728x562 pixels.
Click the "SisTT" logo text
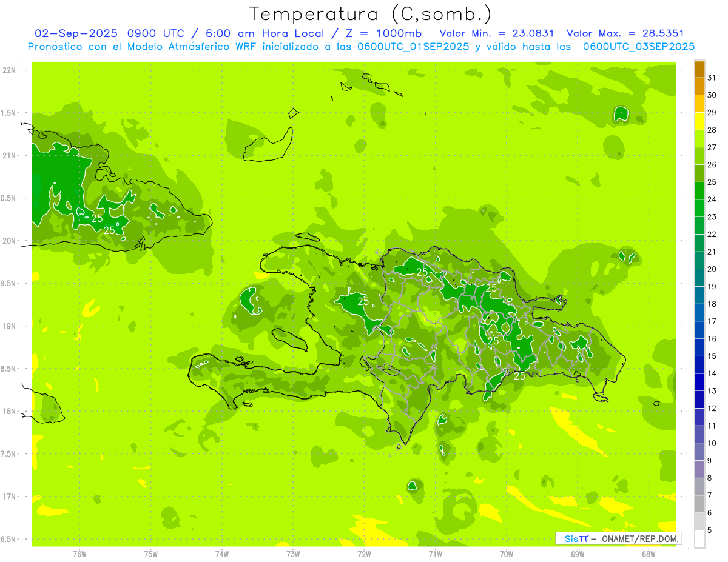pos(576,538)
